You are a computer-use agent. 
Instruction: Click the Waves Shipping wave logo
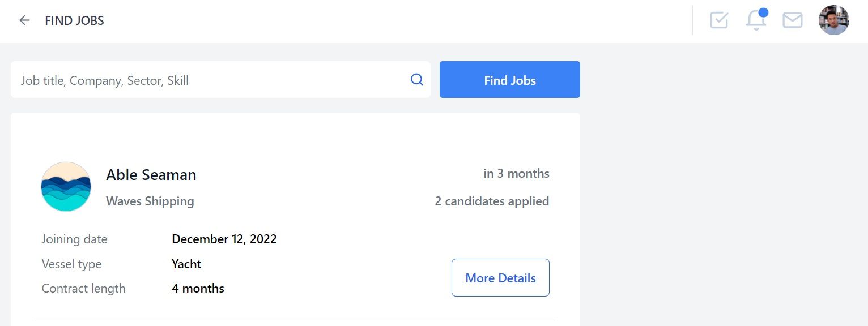click(66, 187)
